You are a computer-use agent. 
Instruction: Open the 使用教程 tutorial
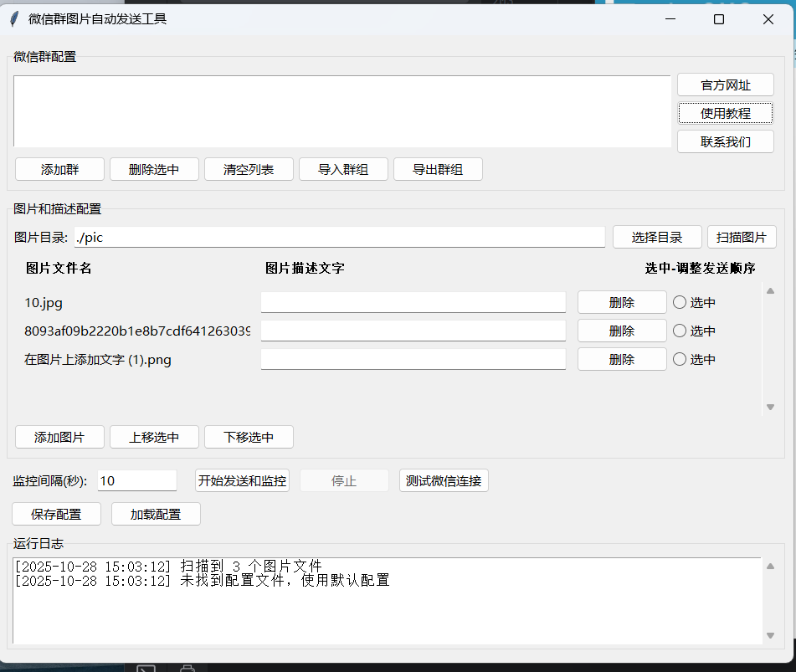coord(725,114)
